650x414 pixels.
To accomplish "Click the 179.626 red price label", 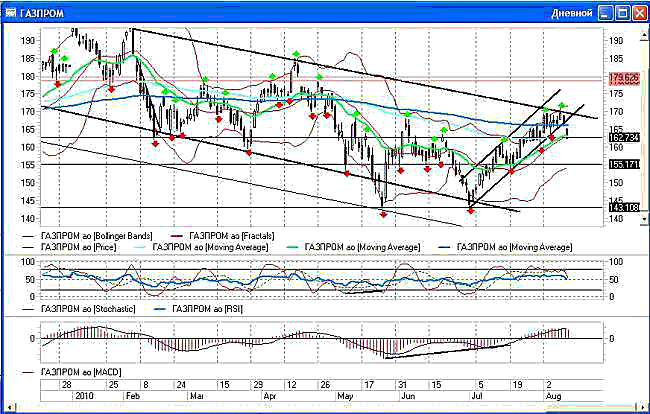I will pos(624,77).
